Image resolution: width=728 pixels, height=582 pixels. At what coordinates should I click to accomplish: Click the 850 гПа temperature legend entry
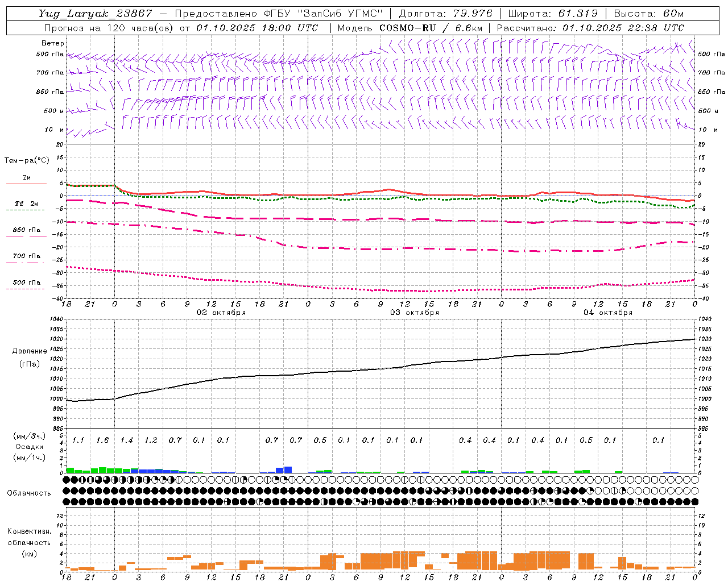point(27,230)
